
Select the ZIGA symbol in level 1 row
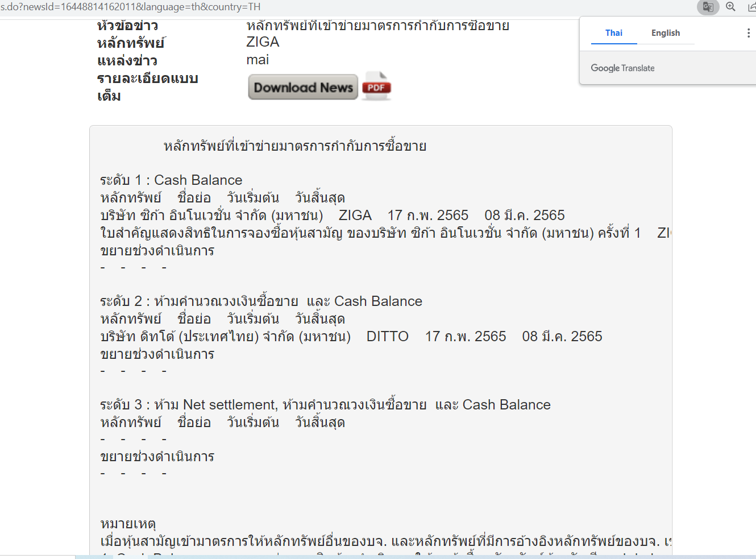(355, 216)
